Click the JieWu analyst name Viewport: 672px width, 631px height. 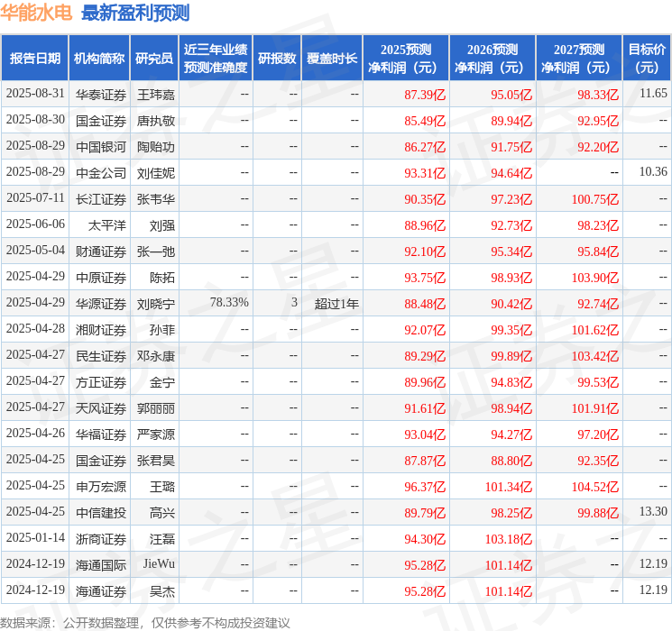(159, 564)
